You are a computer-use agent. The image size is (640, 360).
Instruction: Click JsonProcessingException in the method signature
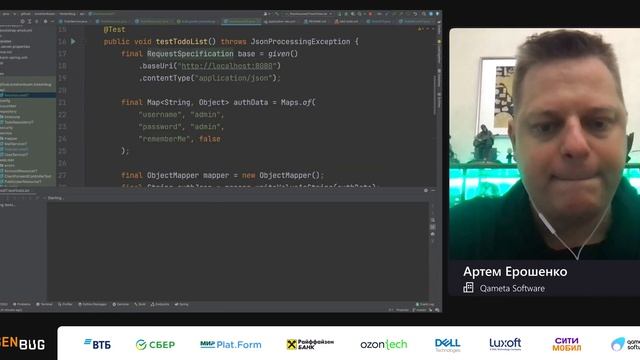300,42
